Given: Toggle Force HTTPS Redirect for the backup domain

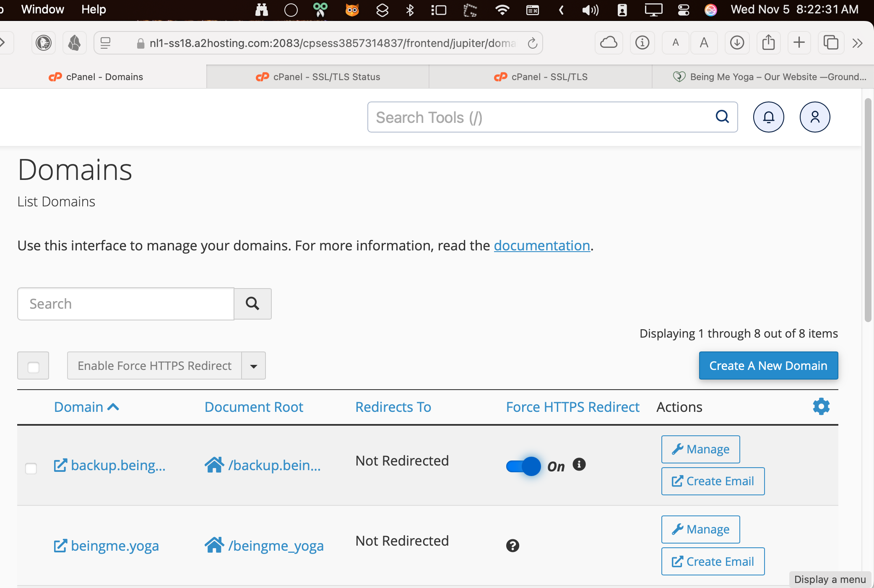Looking at the screenshot, I should 523,466.
